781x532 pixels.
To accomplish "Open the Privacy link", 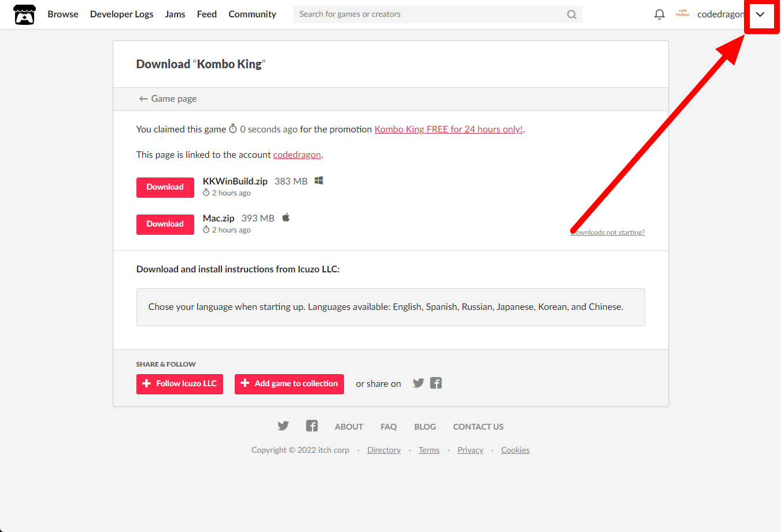I will click(471, 450).
